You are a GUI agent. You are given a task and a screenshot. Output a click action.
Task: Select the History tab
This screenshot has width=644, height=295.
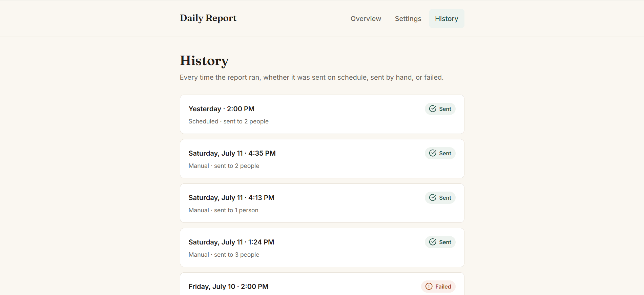point(446,19)
